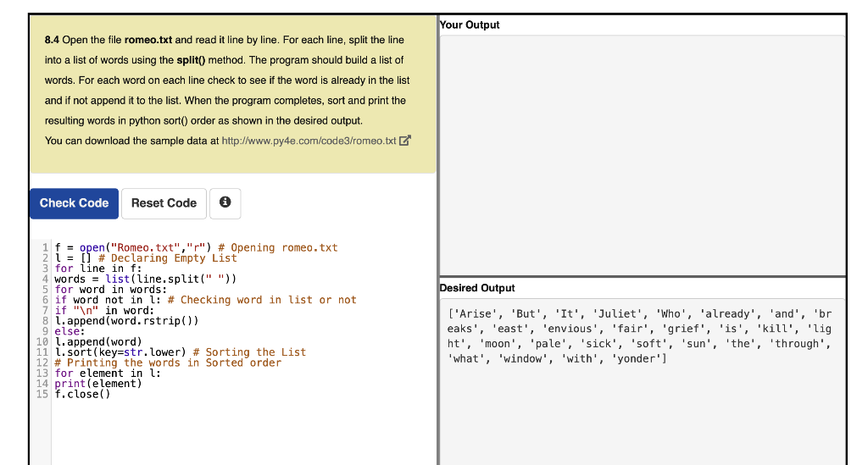The height and width of the screenshot is (465, 868).
Task: Click code line 'for line in f:'
Action: point(98,268)
